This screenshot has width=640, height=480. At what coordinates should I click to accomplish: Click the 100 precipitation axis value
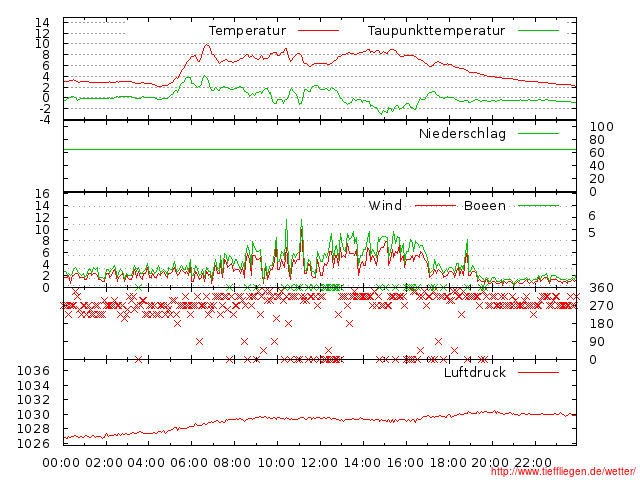[x=601, y=127]
